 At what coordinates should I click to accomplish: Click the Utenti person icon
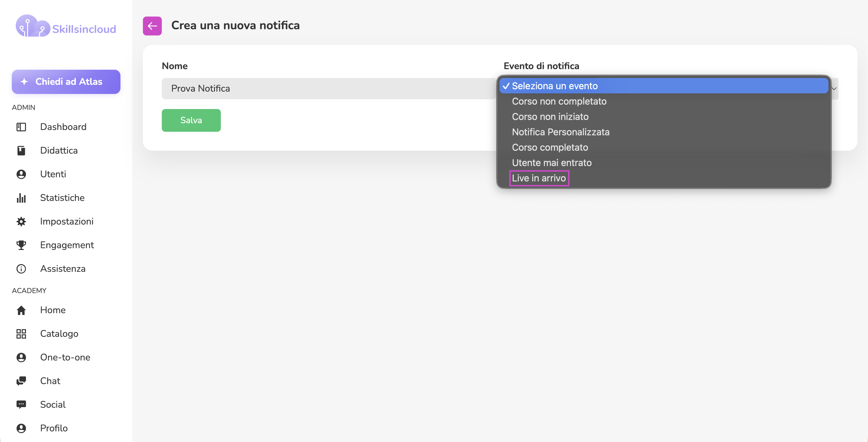[x=21, y=174]
